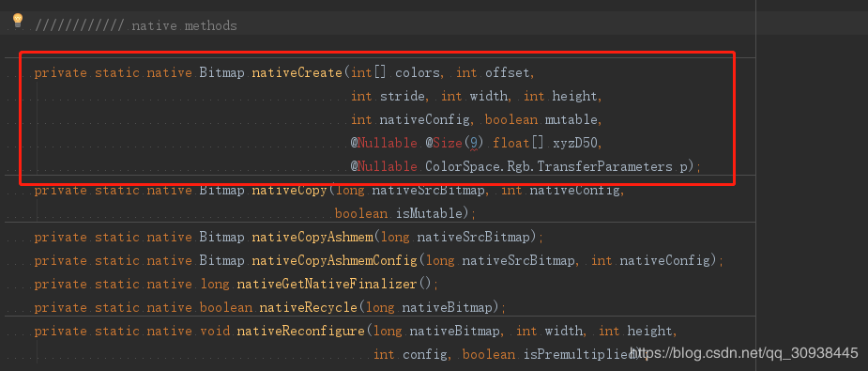Viewport: 868px width, 371px height.
Task: Click the @Size annotation
Action: 444,143
